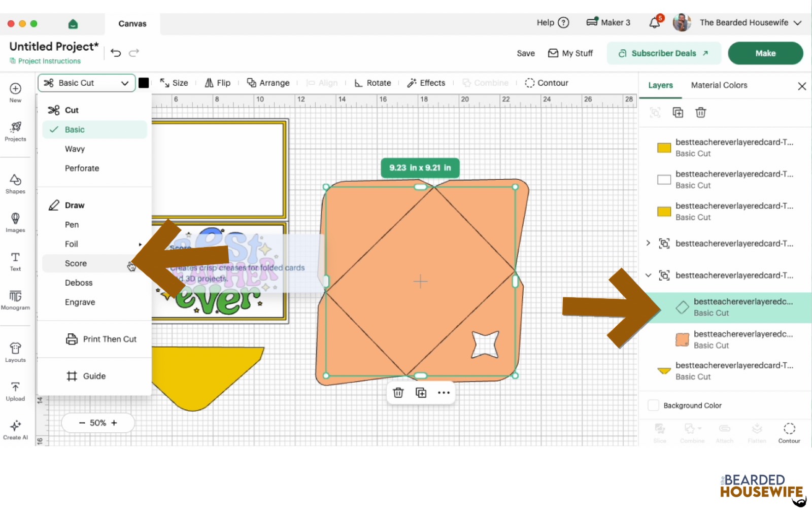Image resolution: width=812 pixels, height=516 pixels.
Task: Select Maker 3 machine
Action: coord(608,22)
